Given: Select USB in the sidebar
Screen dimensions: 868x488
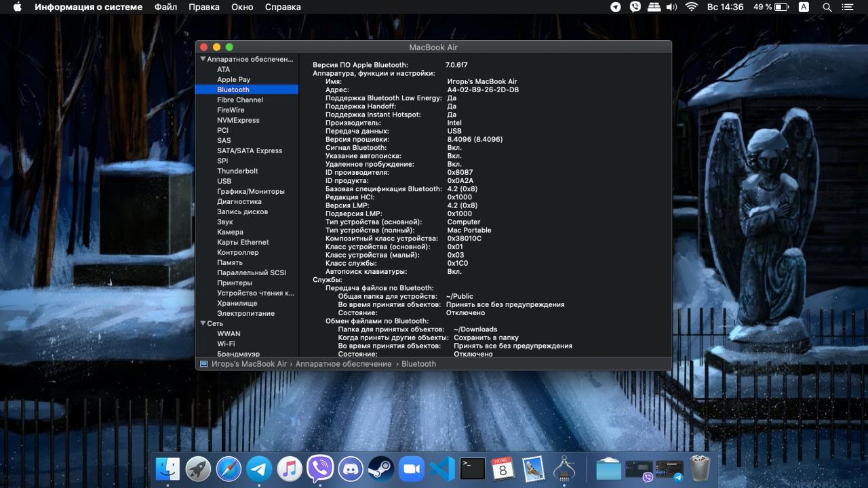Looking at the screenshot, I should click(x=224, y=181).
